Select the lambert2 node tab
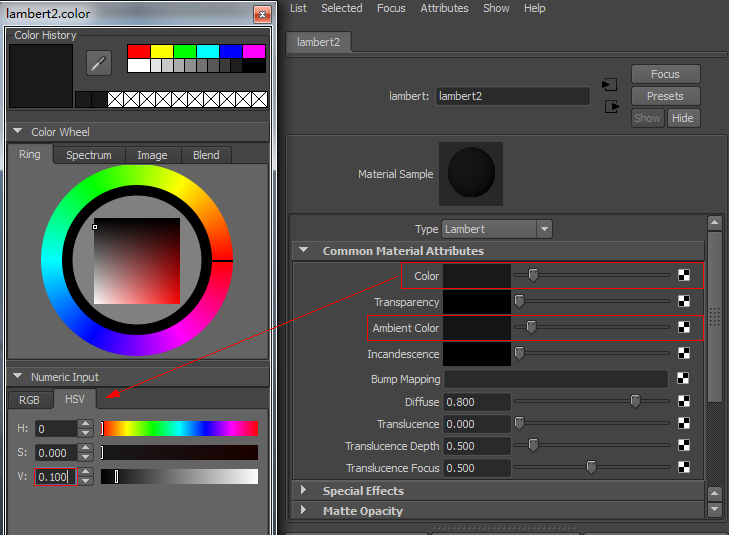The height and width of the screenshot is (535, 729). (x=318, y=42)
